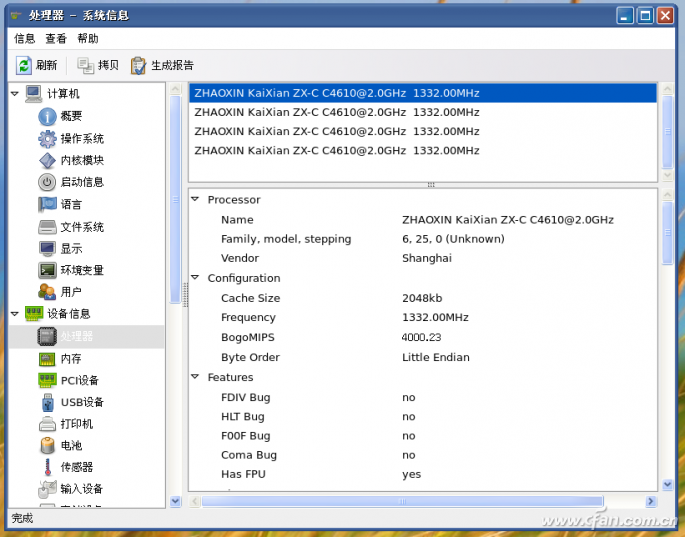
Task: Click the Coma Bug row
Action: click(423, 455)
